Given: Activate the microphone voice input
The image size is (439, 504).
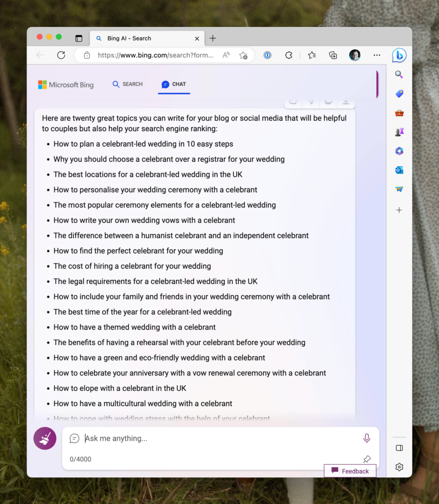Looking at the screenshot, I should point(367,438).
